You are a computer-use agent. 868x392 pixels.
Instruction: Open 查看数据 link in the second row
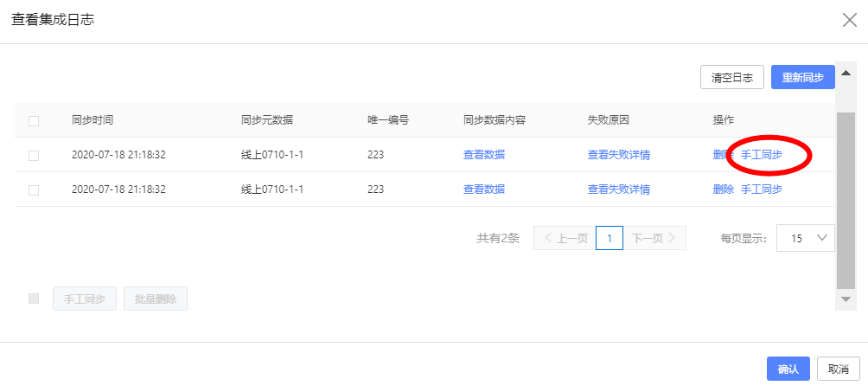(x=484, y=189)
